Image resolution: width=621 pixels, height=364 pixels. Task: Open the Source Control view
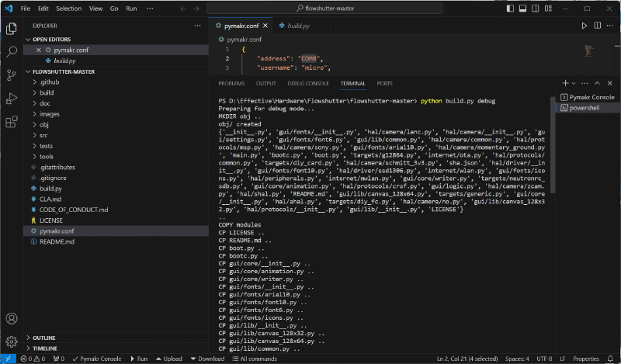tap(12, 75)
